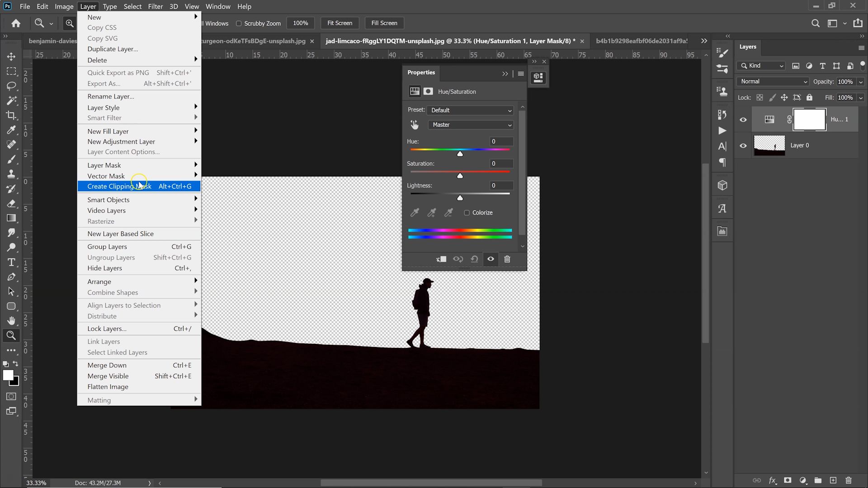Click the Saturation slider handle
This screenshot has height=488, width=868.
460,176
